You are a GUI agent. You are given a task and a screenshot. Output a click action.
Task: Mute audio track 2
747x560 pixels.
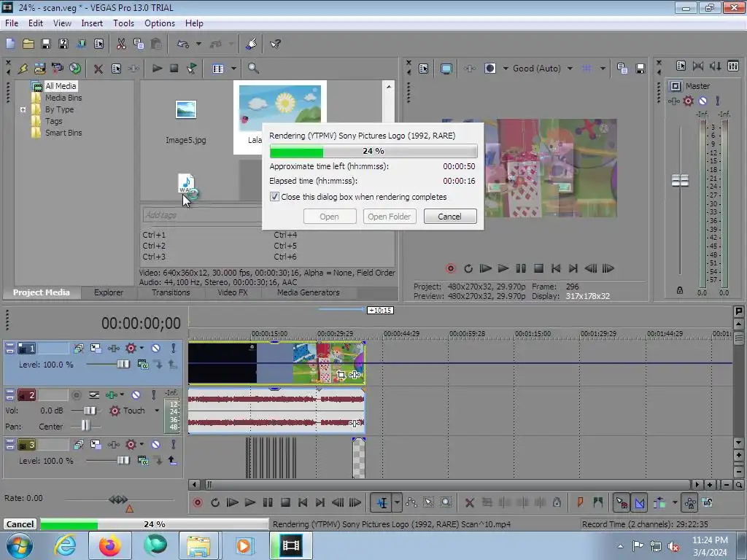[136, 394]
